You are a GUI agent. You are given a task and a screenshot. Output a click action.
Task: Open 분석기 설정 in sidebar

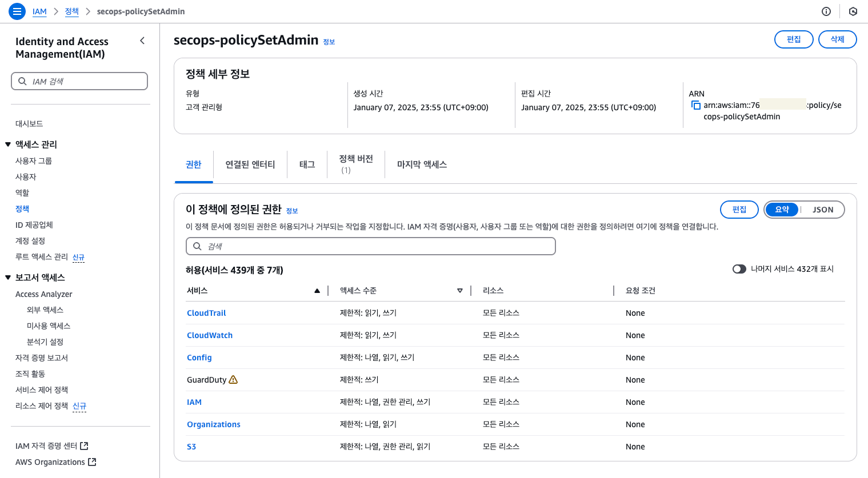45,342
